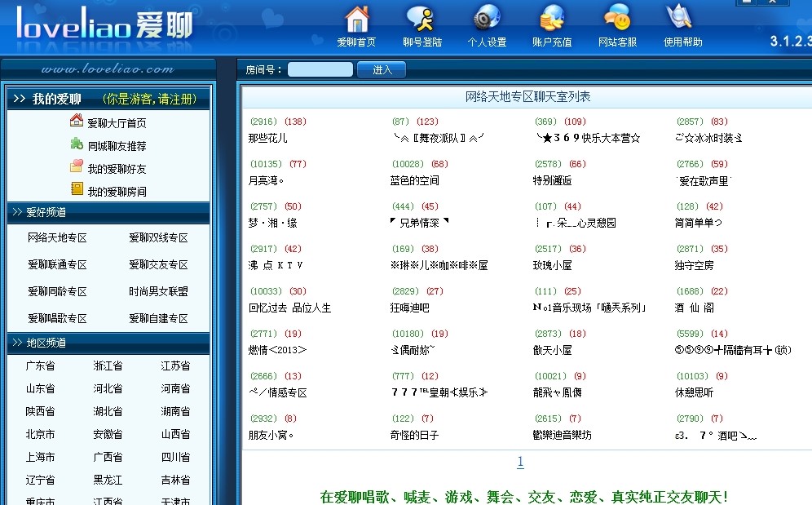The width and height of the screenshot is (812, 505).
Task: Select 爱聊联通专区 channel
Action: click(58, 265)
